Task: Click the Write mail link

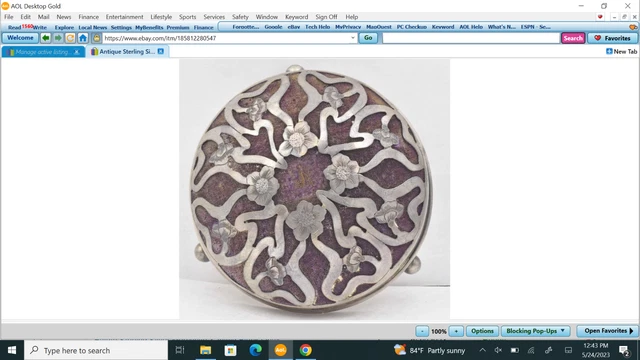Action: 40,27
